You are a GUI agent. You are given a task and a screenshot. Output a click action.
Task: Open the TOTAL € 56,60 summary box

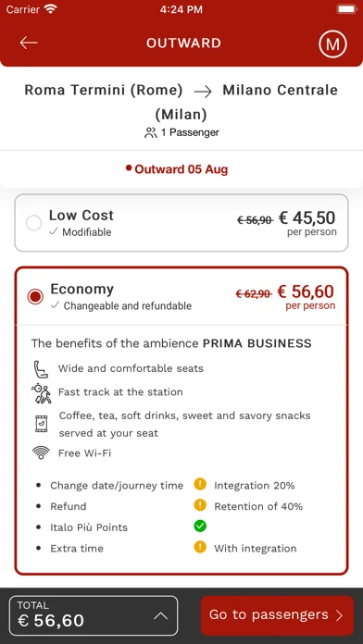pos(94,615)
